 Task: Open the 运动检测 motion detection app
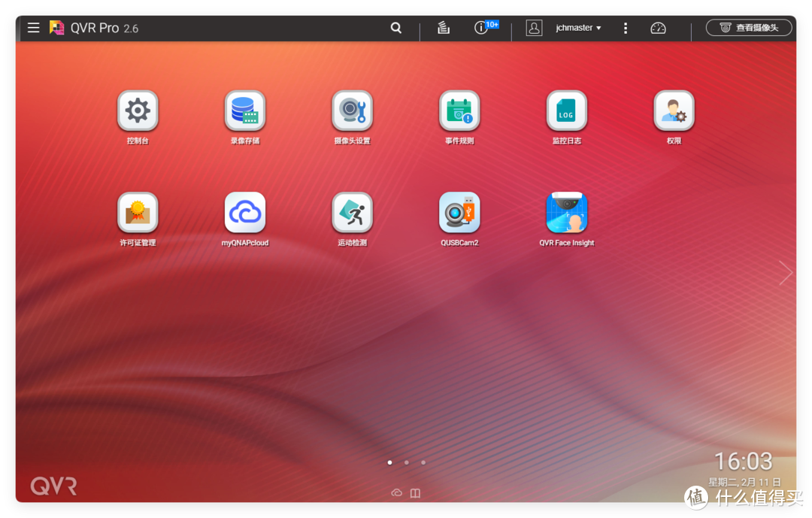coord(352,213)
